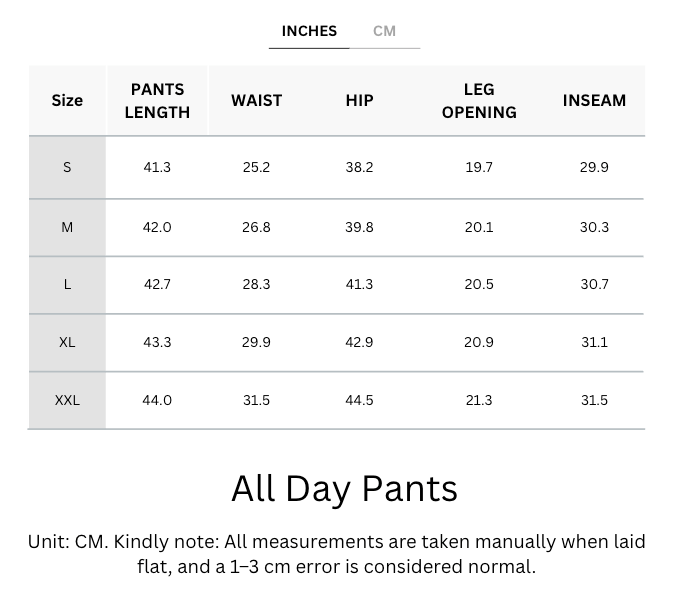This screenshot has width=675, height=594.
Task: Click the All Day Pants title
Action: (x=344, y=488)
